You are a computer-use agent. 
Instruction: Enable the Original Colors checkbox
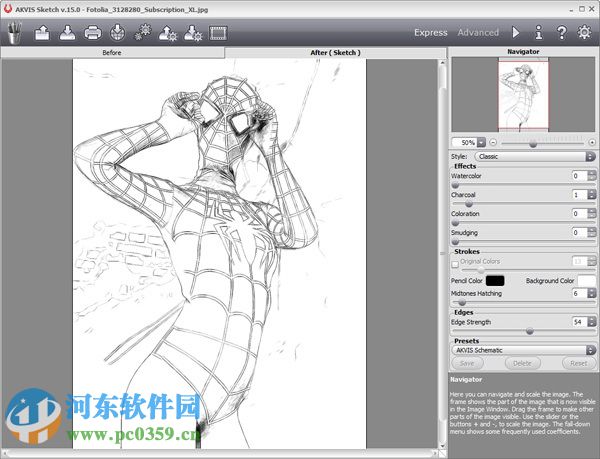click(x=455, y=264)
